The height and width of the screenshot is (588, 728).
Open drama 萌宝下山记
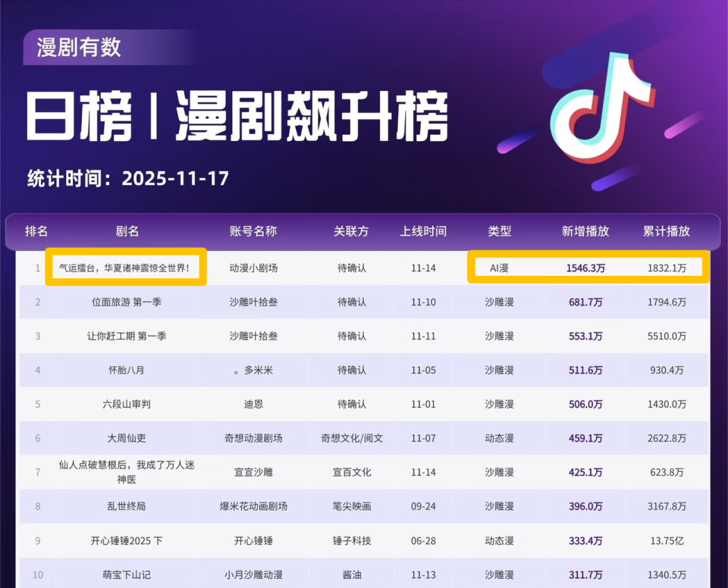[x=127, y=574]
